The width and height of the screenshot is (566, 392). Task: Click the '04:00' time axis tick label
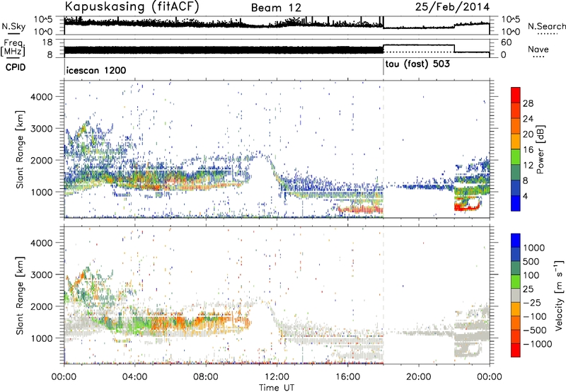point(135,377)
